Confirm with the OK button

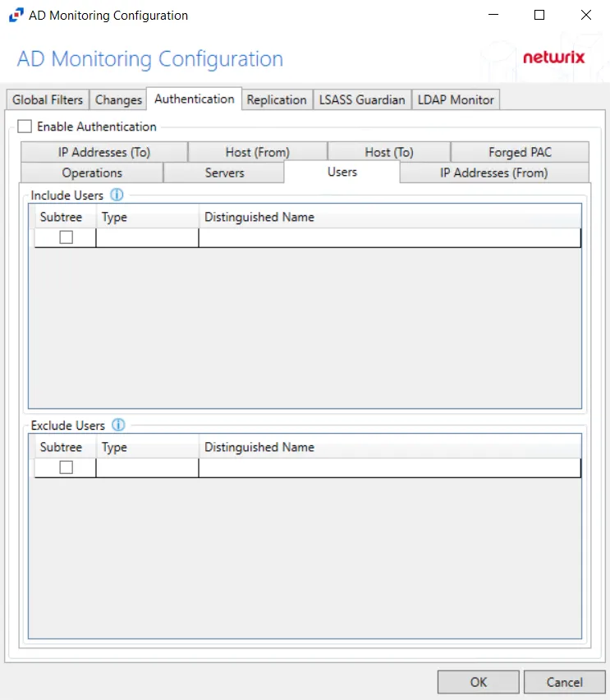pyautogui.click(x=479, y=682)
